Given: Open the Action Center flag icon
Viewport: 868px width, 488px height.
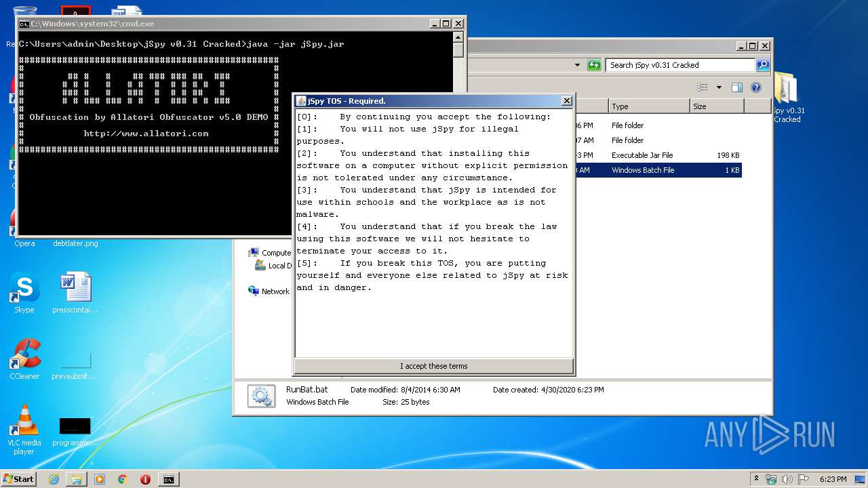Looking at the screenshot, I should coord(804,479).
